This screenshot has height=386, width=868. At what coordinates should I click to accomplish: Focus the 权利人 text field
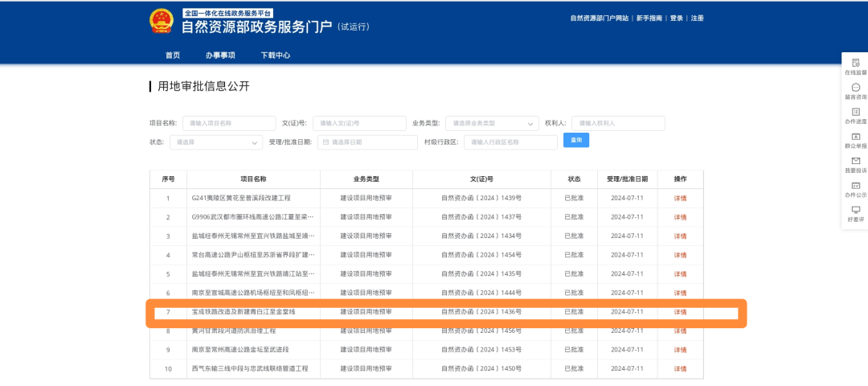(617, 123)
